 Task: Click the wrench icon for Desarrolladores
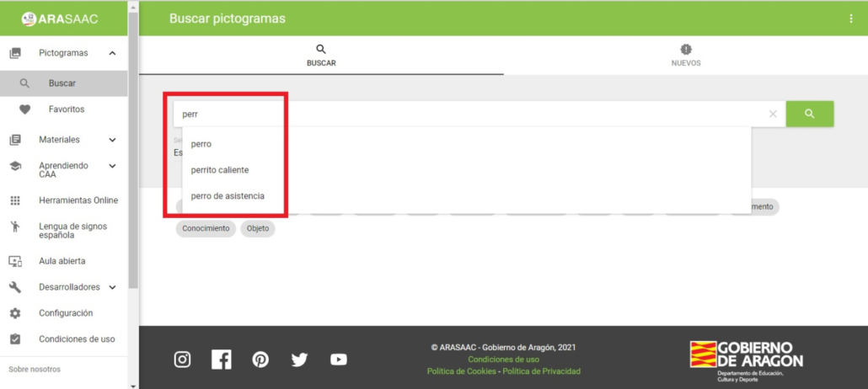[15, 287]
